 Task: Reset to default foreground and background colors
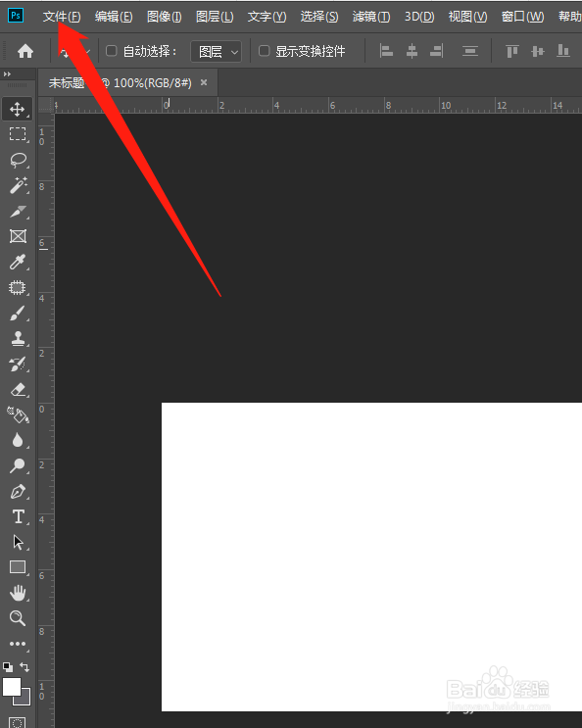(8, 667)
